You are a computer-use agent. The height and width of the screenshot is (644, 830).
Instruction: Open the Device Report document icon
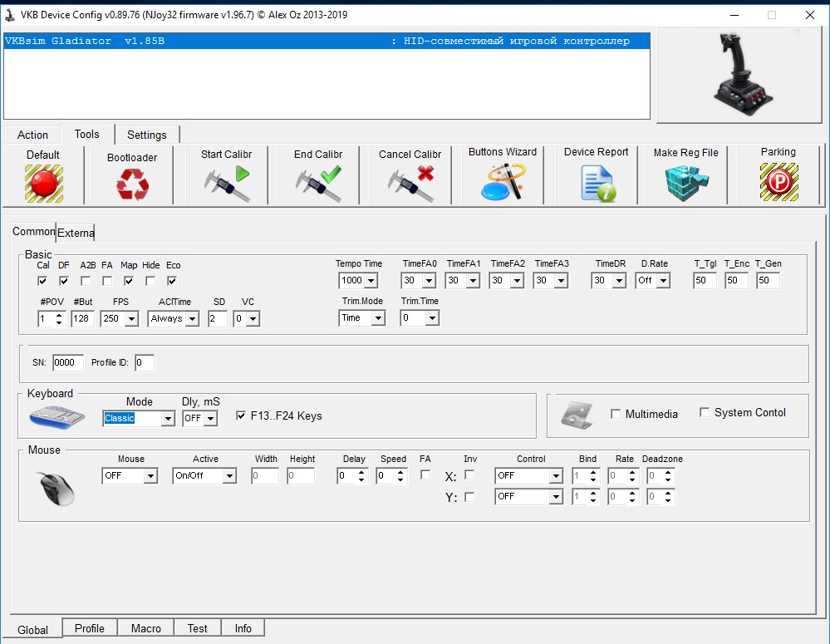point(597,184)
